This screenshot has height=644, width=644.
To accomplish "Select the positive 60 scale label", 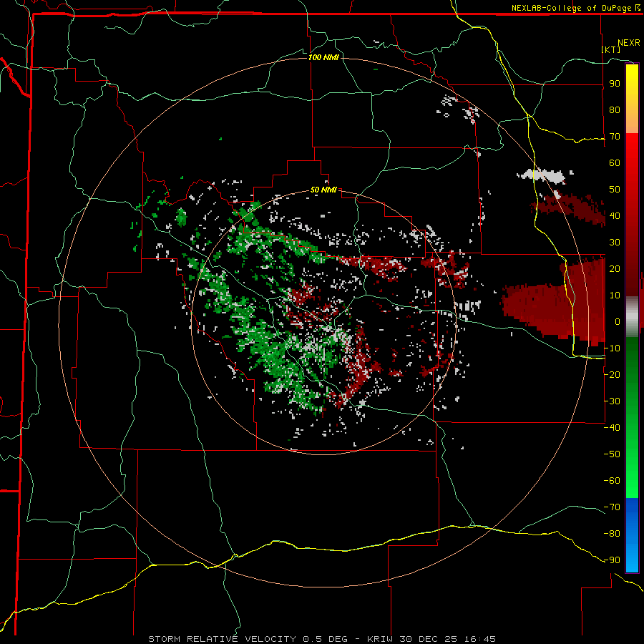I will point(615,163).
